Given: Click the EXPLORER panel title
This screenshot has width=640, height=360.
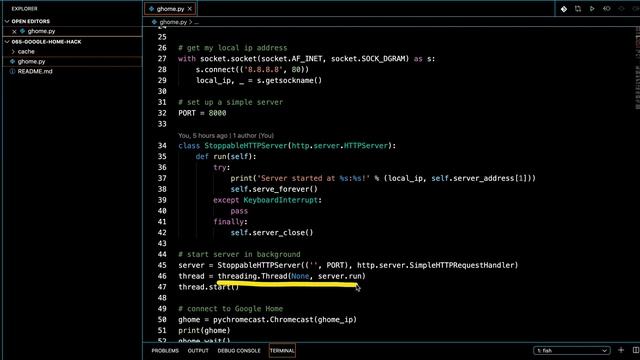Looking at the screenshot, I should [x=24, y=9].
